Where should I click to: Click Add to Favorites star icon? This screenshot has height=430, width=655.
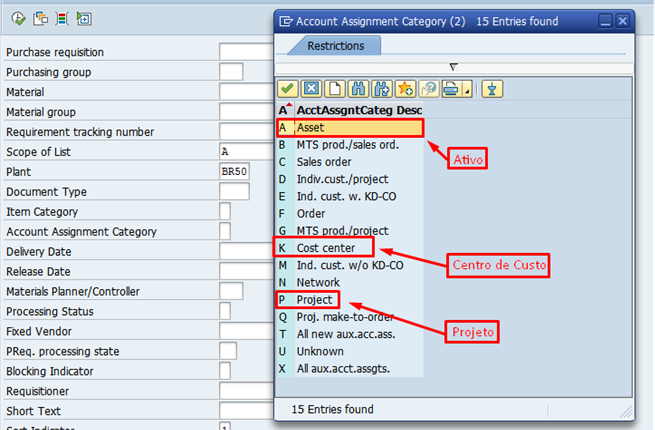(x=405, y=89)
